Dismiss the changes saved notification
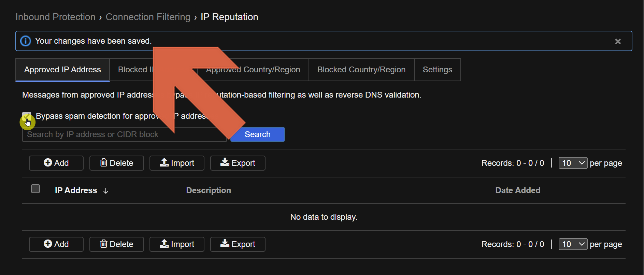Screen dimensions: 644x275 coord(618,41)
